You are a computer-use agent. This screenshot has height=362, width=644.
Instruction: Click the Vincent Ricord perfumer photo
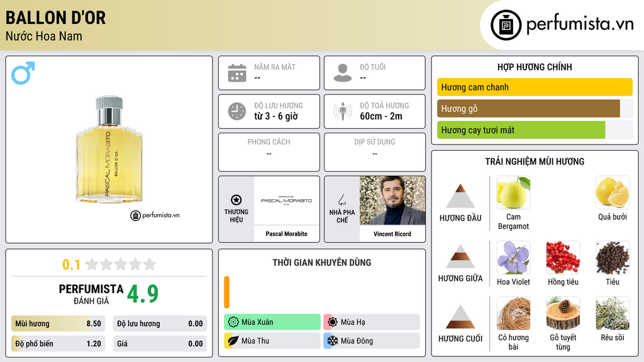[392, 200]
